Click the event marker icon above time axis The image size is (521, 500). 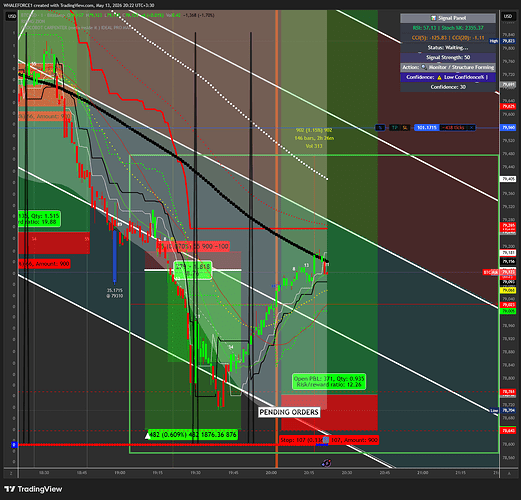[x=326, y=462]
